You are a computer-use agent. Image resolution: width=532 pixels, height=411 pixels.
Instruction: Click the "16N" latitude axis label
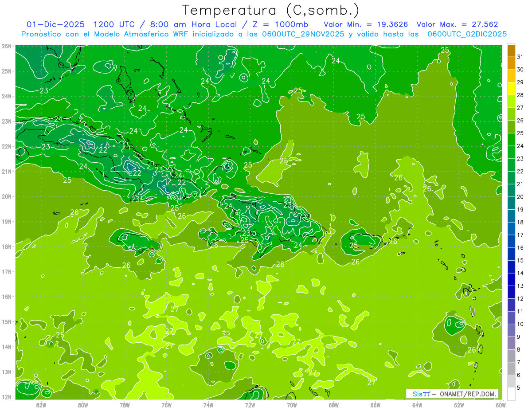pos(6,297)
